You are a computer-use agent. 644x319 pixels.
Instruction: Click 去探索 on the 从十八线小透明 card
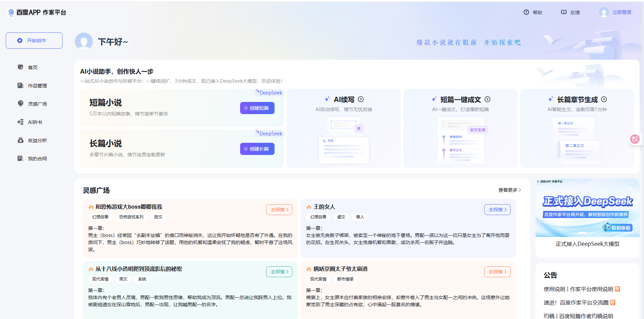[x=279, y=272]
